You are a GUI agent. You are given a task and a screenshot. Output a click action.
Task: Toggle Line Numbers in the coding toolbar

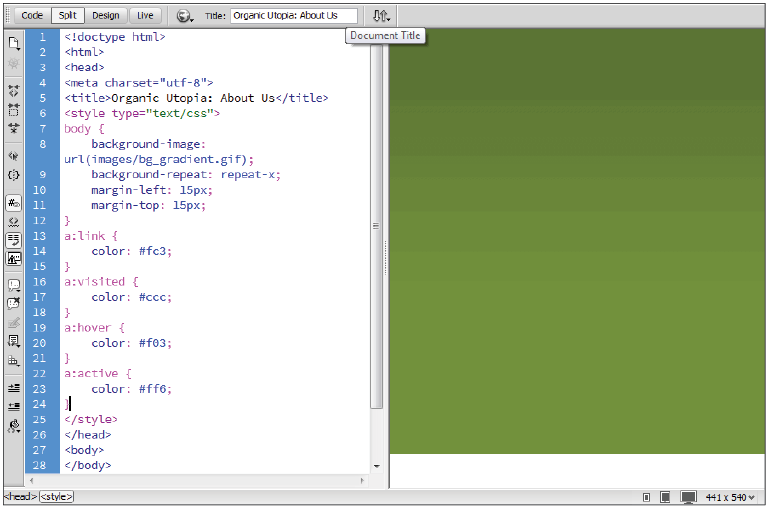14,203
